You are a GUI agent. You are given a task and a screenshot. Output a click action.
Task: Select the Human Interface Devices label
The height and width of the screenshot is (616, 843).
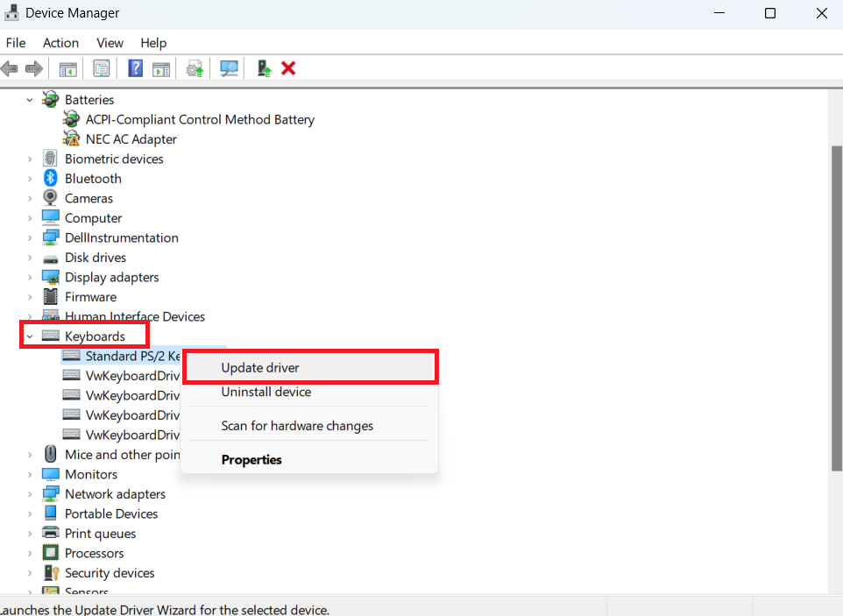point(135,316)
